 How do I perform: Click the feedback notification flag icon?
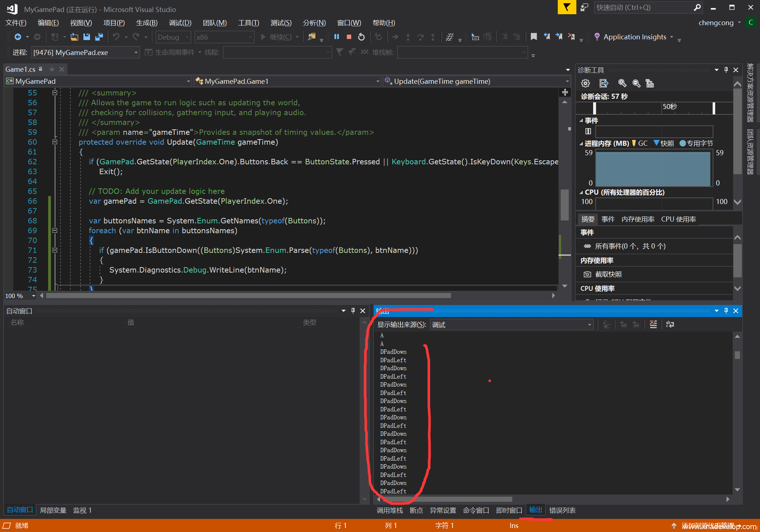point(567,7)
